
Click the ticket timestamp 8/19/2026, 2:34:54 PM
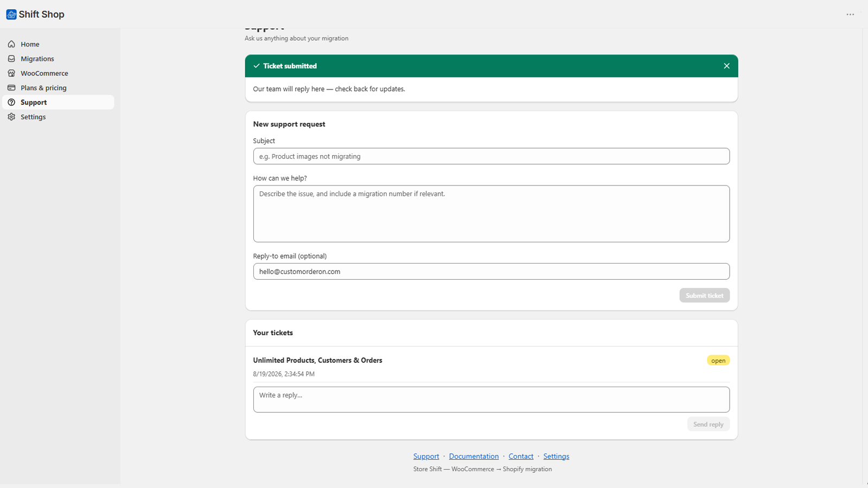click(x=284, y=374)
